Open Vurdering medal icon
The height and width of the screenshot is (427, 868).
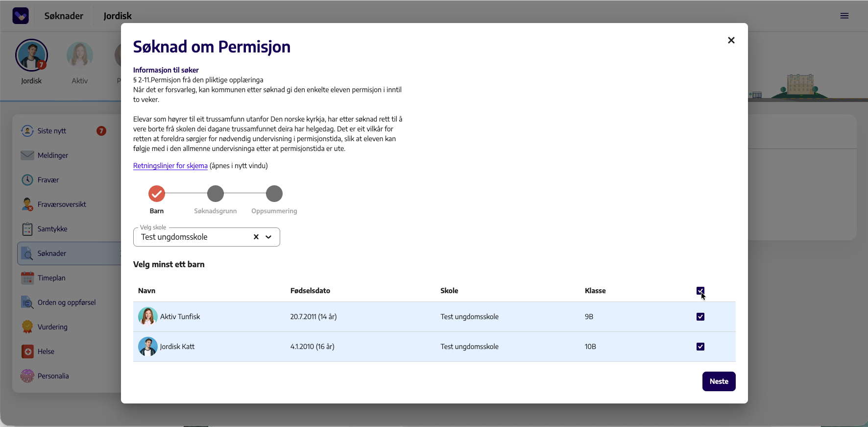point(27,327)
